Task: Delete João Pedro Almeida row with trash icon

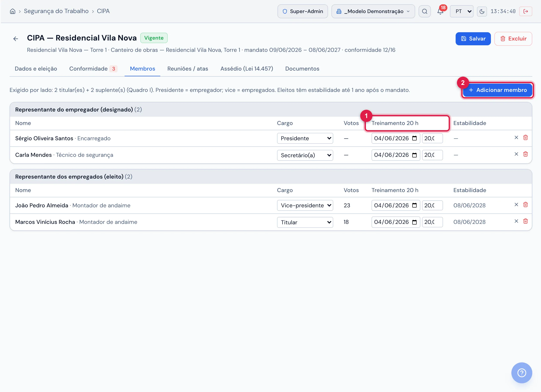Action: [x=526, y=205]
